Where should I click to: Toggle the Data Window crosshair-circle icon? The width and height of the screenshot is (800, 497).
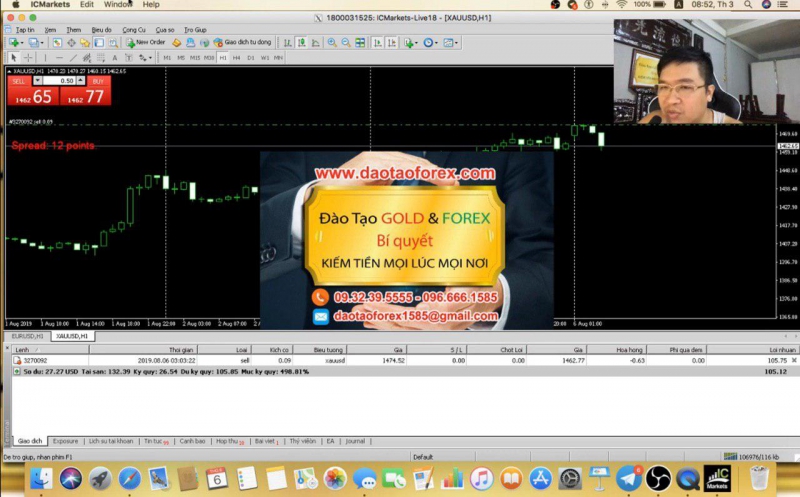click(71, 42)
